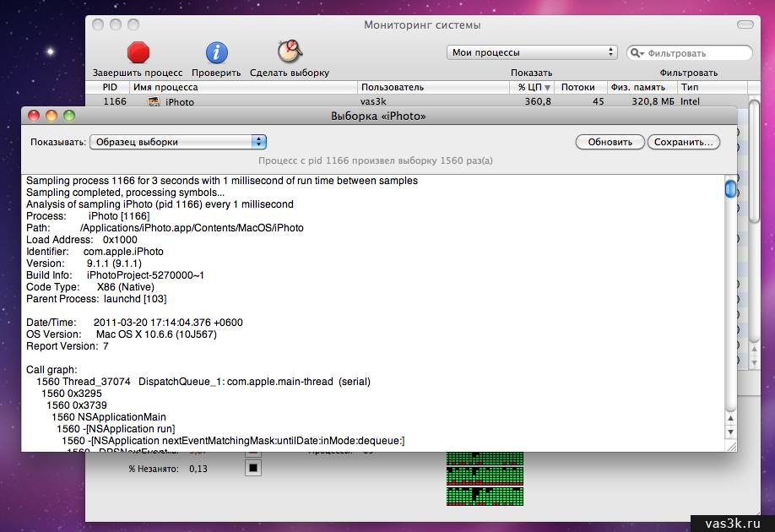
Task: Click the blue Inspect info icon
Action: pyautogui.click(x=216, y=53)
